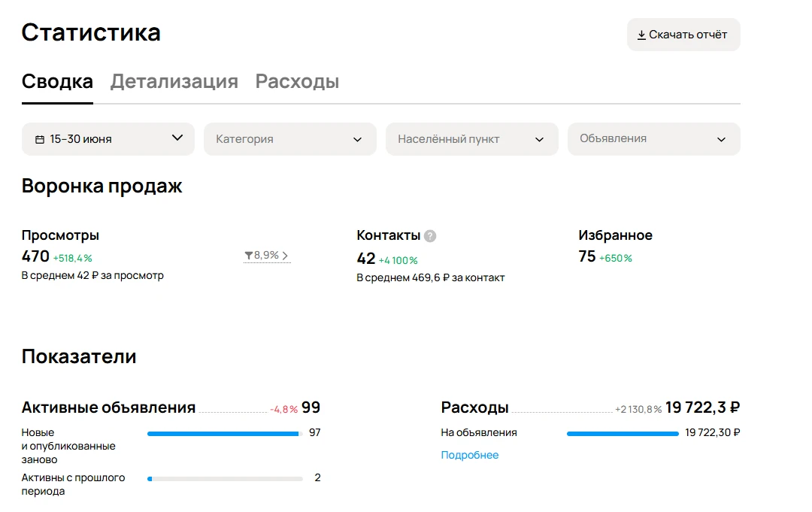The image size is (812, 512).
Task: Click the Контакты label
Action: 389,235
